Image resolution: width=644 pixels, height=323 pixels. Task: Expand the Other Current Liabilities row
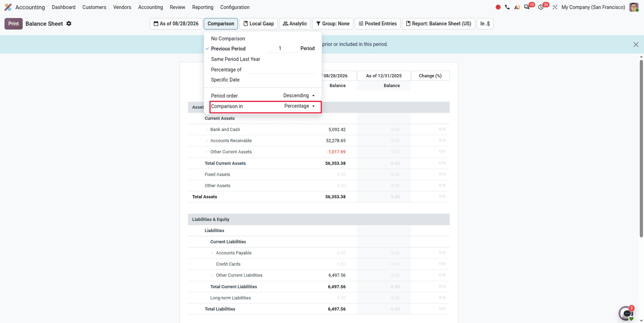pos(213,276)
